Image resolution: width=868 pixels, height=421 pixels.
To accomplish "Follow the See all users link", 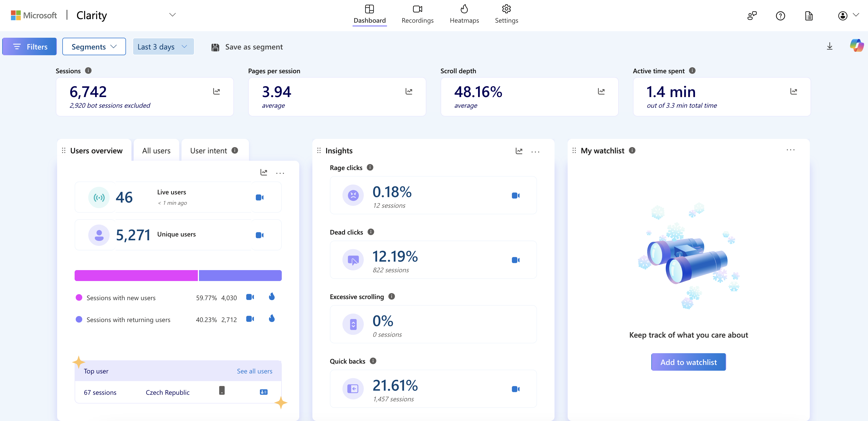I will (254, 371).
